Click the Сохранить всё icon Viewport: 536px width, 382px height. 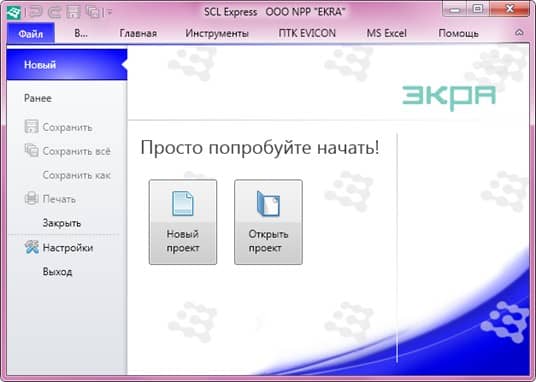[31, 150]
